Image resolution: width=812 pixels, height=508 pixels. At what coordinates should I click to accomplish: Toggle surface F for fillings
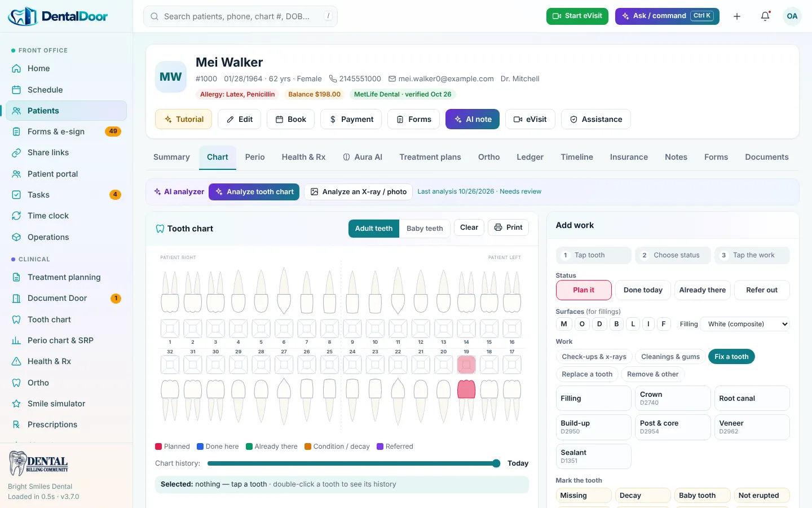[664, 324]
